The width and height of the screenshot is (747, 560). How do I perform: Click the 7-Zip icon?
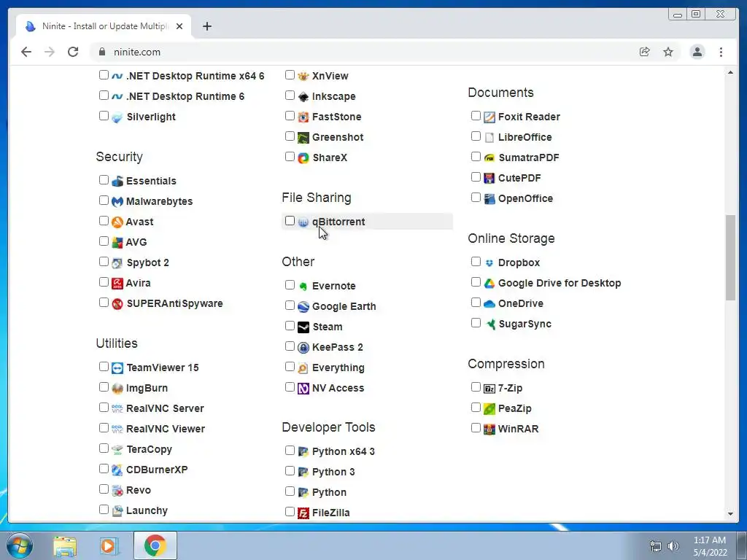(489, 389)
